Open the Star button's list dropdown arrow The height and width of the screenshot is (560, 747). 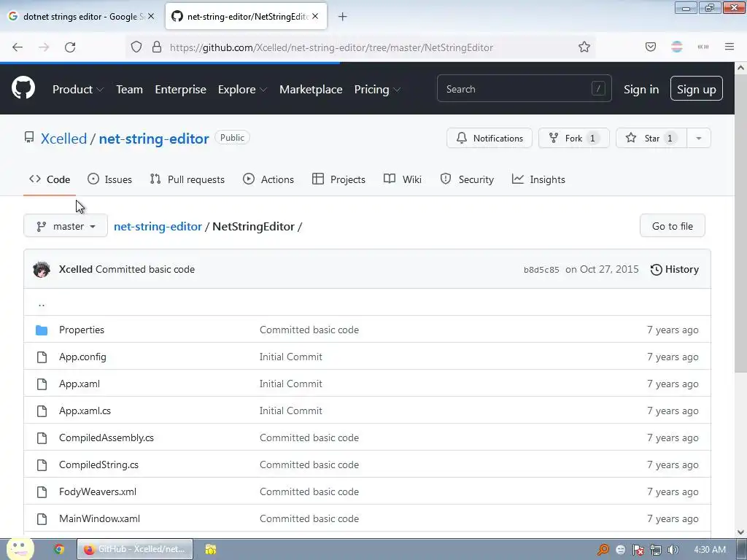point(698,138)
